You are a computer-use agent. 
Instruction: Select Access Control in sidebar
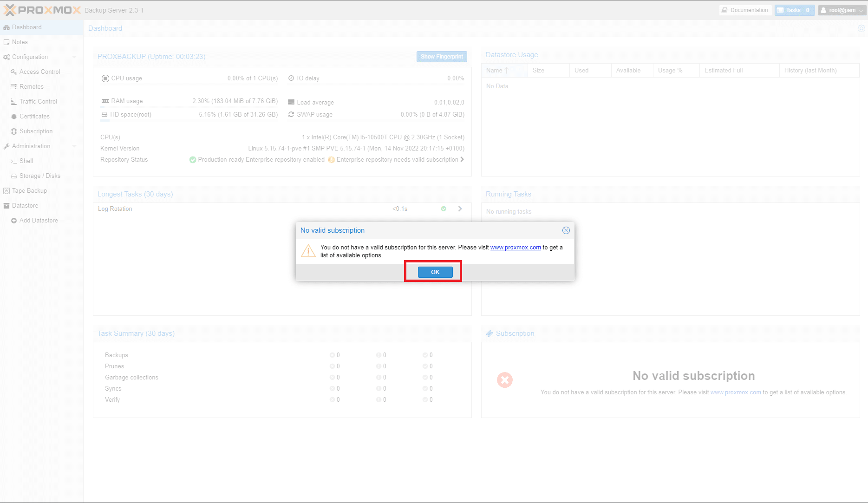click(x=41, y=72)
